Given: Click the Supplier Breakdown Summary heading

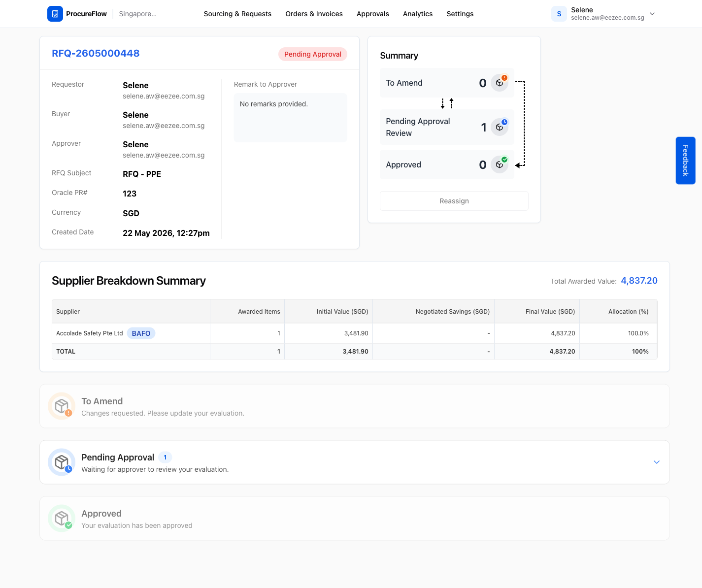Looking at the screenshot, I should pyautogui.click(x=129, y=281).
